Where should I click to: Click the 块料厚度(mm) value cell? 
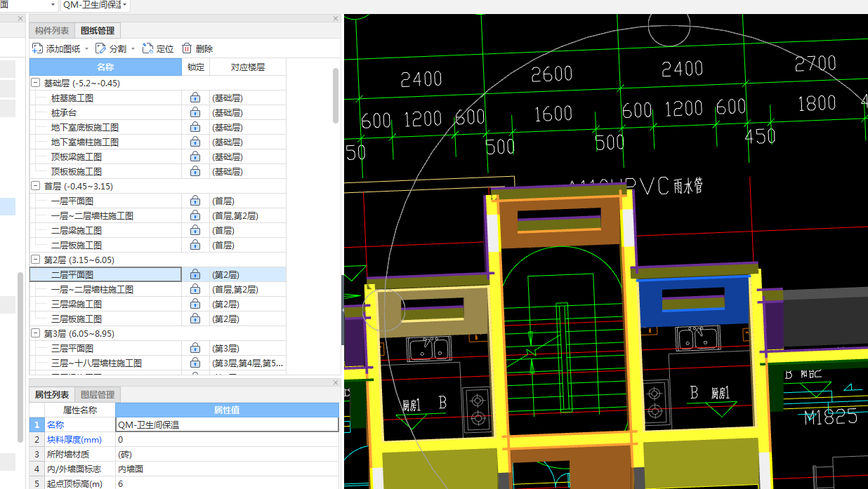point(227,440)
